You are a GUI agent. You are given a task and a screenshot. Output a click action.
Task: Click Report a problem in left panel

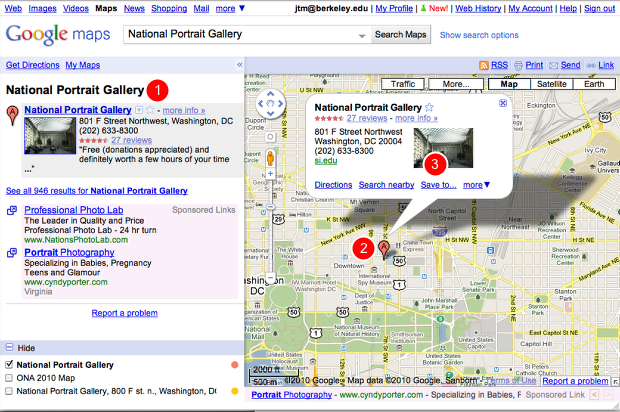click(x=125, y=313)
